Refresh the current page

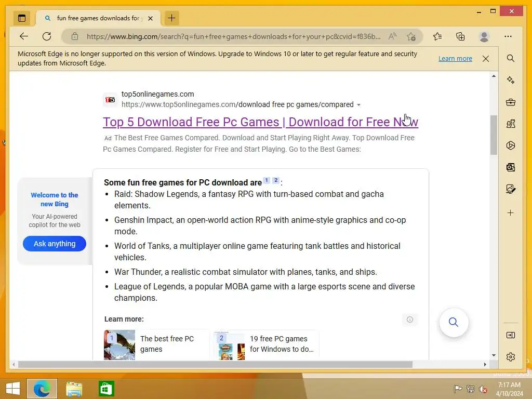pyautogui.click(x=47, y=36)
